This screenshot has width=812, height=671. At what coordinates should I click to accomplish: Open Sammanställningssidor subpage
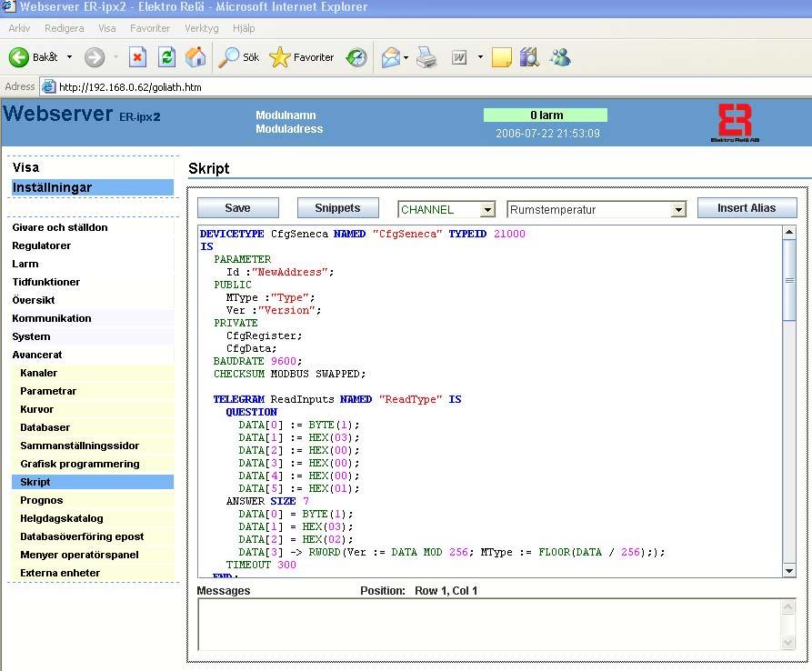(x=93, y=446)
